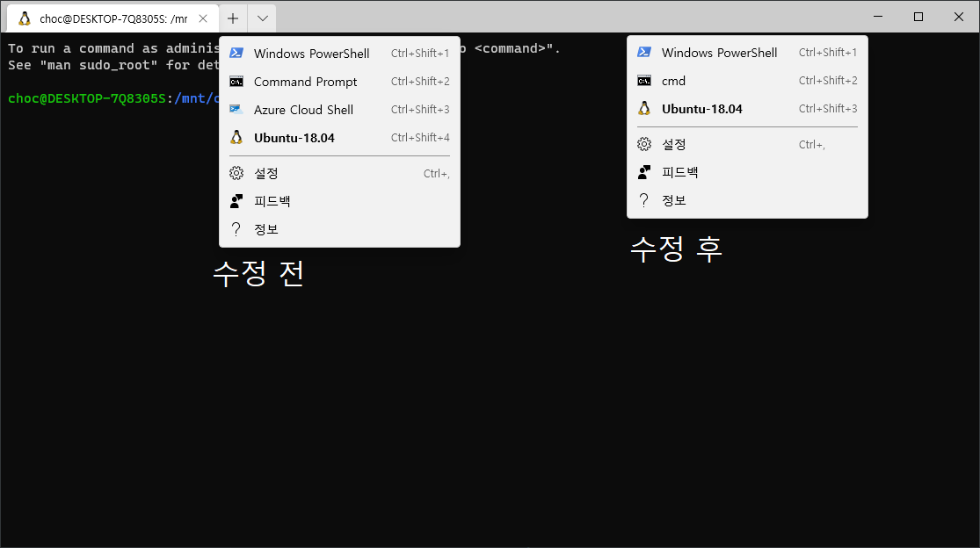Click feedback person icon in left menu
This screenshot has height=548, width=980.
[x=236, y=201]
